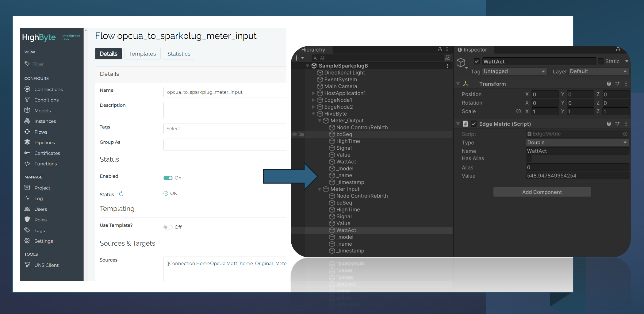Toggle the Enabled switch off

[x=168, y=178]
